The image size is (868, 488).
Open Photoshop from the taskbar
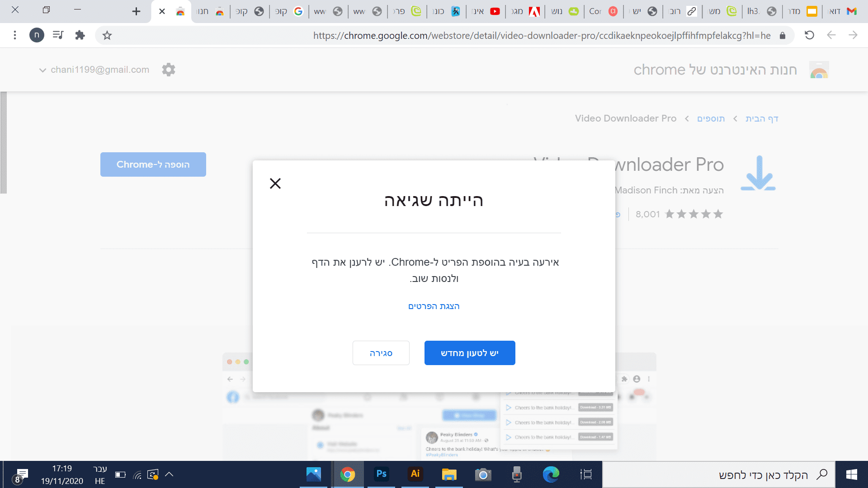381,474
